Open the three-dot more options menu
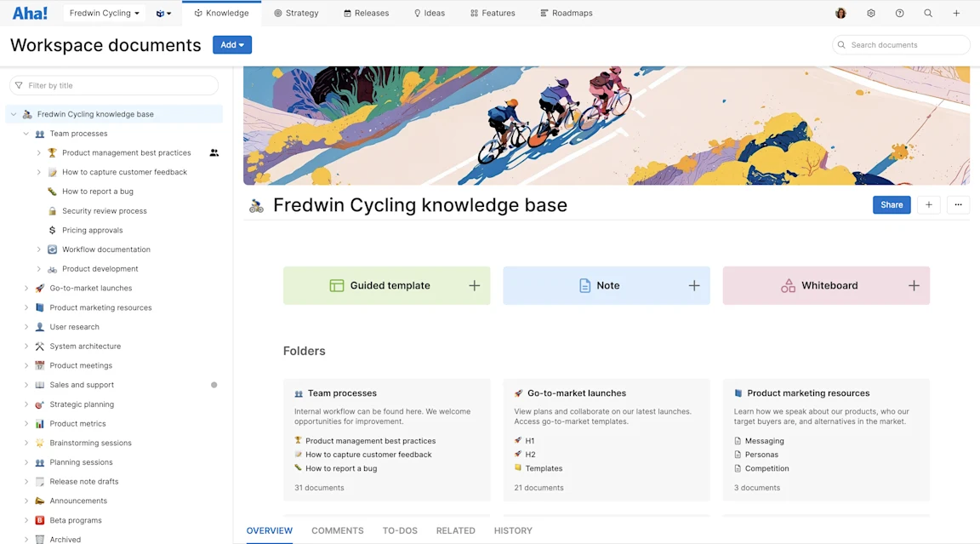 point(958,204)
